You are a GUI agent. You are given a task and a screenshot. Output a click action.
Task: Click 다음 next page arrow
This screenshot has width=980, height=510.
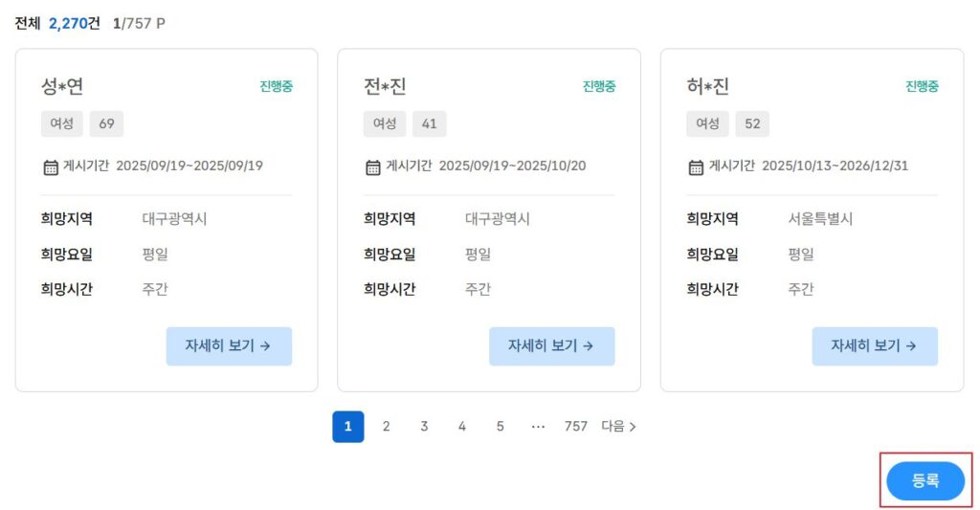click(x=619, y=426)
